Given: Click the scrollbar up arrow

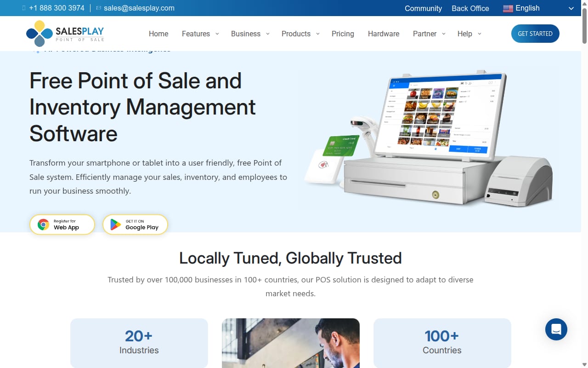Looking at the screenshot, I should (584, 4).
